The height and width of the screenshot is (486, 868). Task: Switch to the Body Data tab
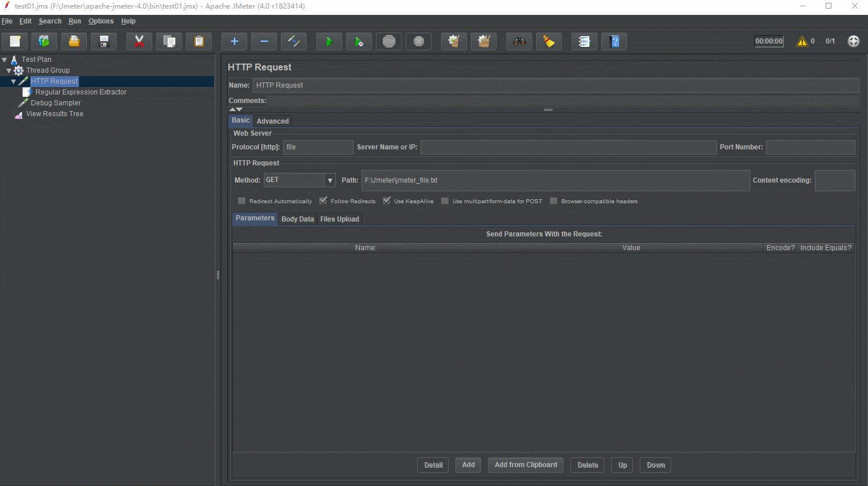[x=298, y=219]
